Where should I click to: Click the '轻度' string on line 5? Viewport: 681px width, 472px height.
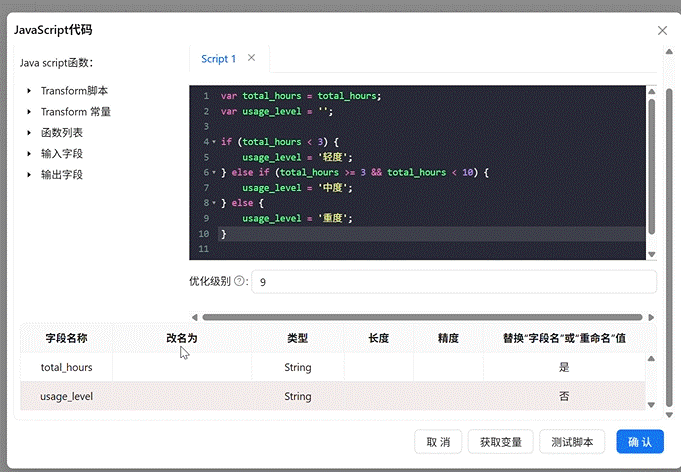[x=335, y=157]
